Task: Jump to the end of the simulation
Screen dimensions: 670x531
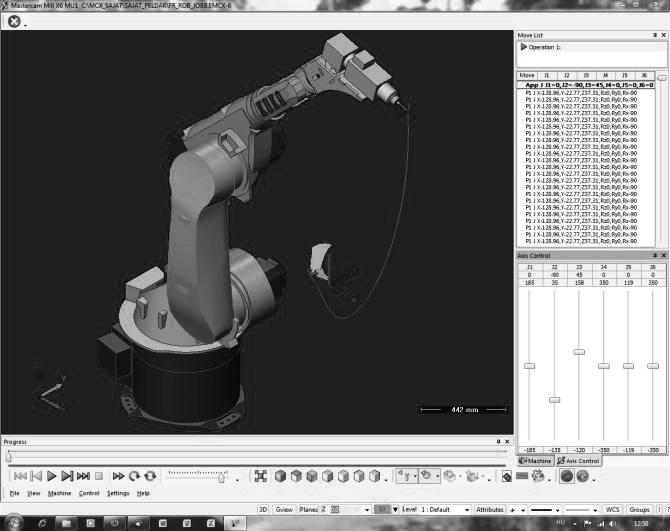Action: [x=83, y=476]
